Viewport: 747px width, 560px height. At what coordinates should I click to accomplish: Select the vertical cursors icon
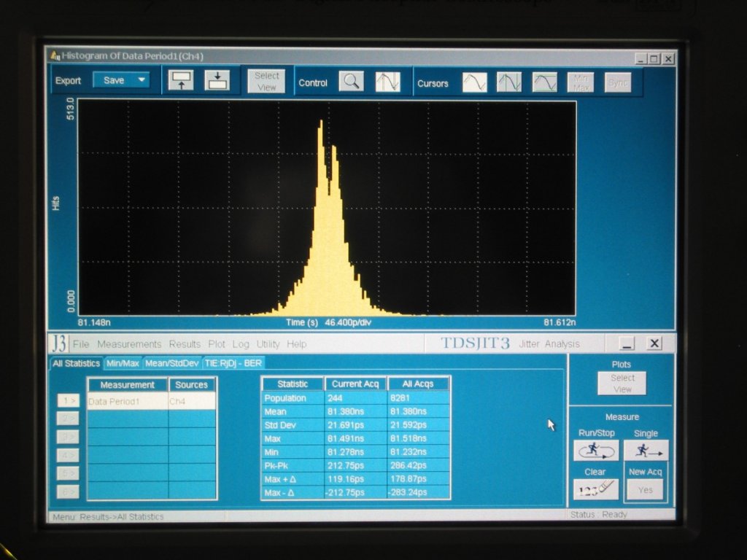pyautogui.click(x=509, y=82)
